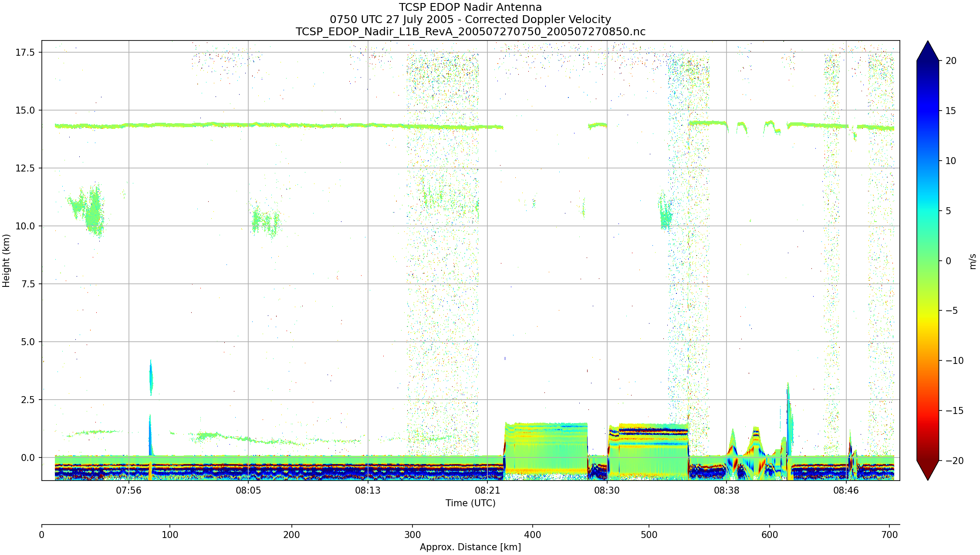Click the colorbar 0 tick label
This screenshot has height=555, width=980.
point(948,261)
